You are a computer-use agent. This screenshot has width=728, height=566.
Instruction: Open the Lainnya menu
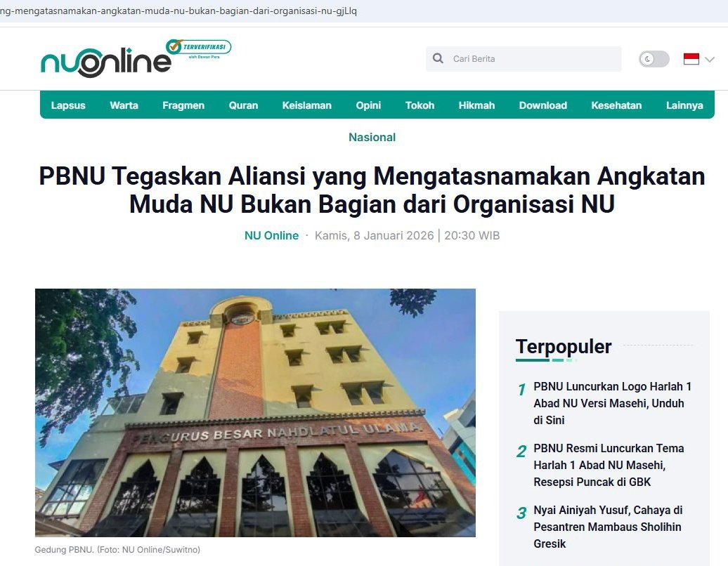click(x=684, y=105)
